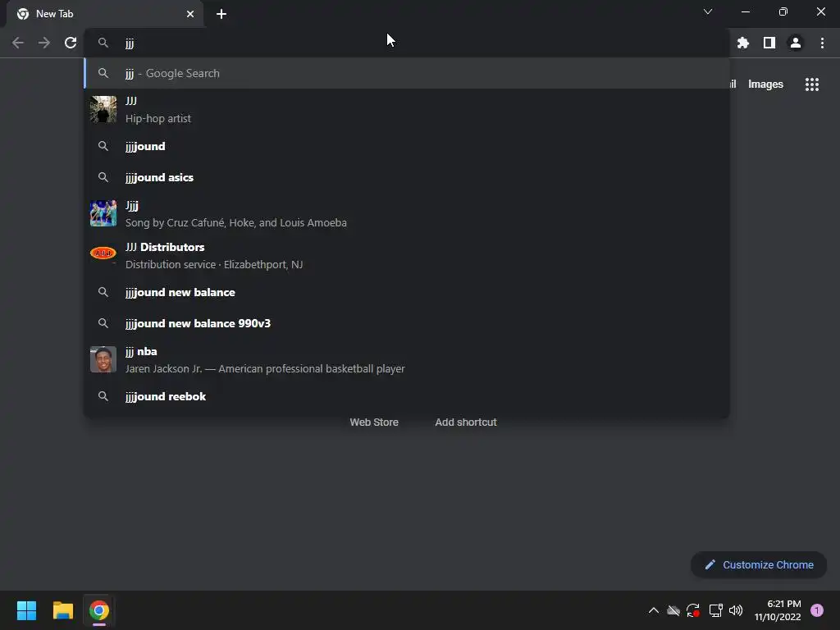840x630 pixels.
Task: Open the notification badge
Action: tap(816, 610)
